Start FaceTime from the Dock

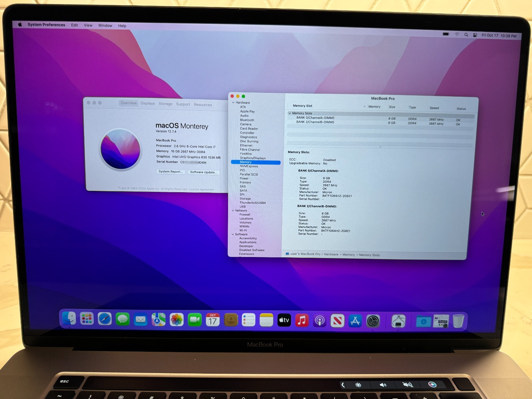coord(195,320)
